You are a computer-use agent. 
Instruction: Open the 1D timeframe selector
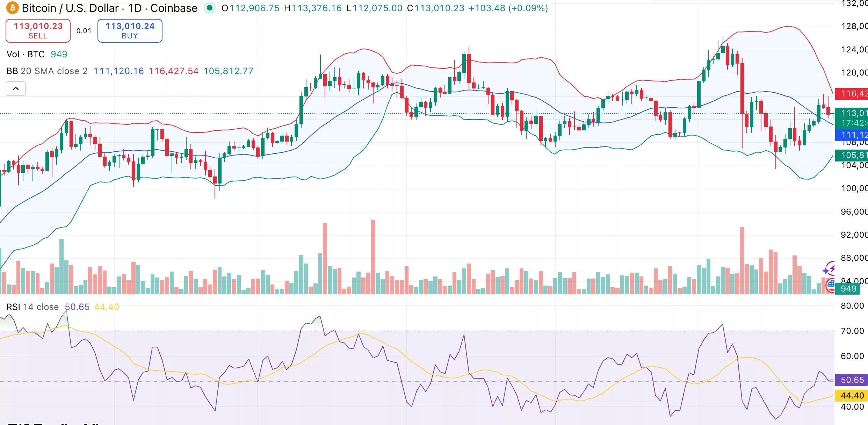point(134,8)
